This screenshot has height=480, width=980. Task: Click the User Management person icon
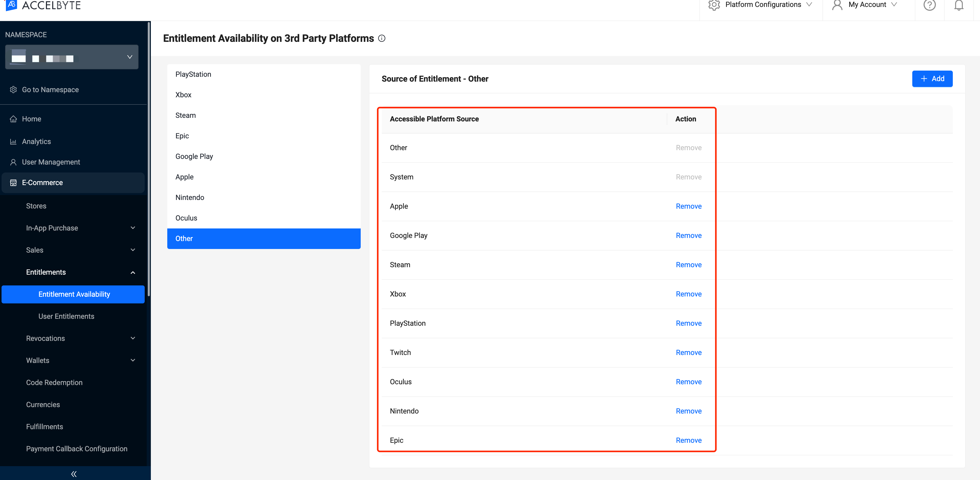13,162
